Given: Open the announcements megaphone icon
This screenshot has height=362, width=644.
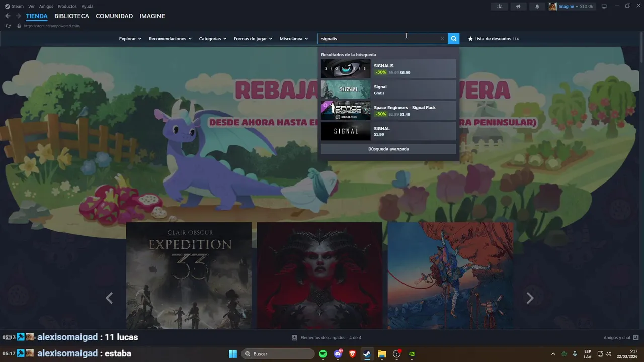Looking at the screenshot, I should coord(518,6).
